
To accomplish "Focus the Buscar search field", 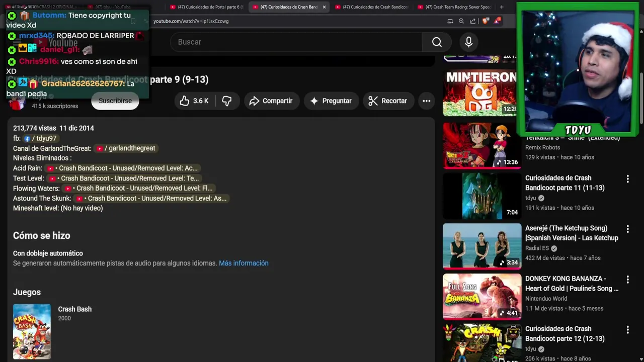I will pyautogui.click(x=297, y=42).
